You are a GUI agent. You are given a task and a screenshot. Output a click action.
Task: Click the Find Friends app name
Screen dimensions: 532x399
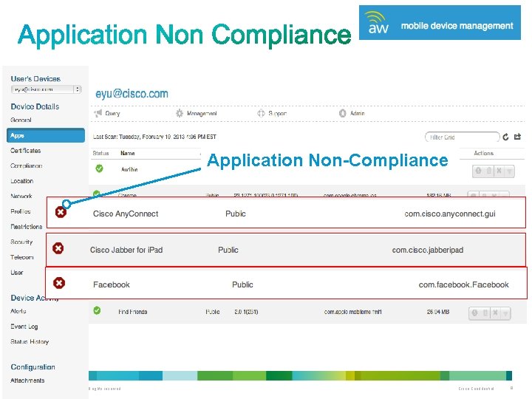[133, 312]
